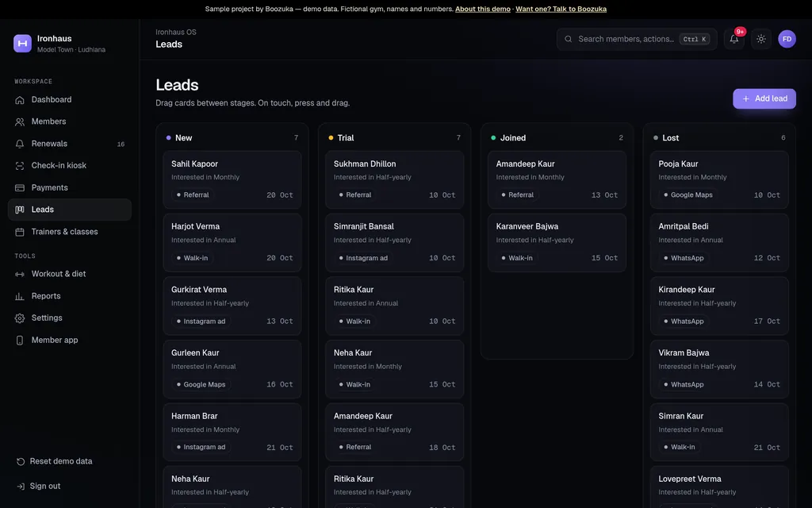The width and height of the screenshot is (812, 508).
Task: Open the Dashboard page
Action: [70, 99]
